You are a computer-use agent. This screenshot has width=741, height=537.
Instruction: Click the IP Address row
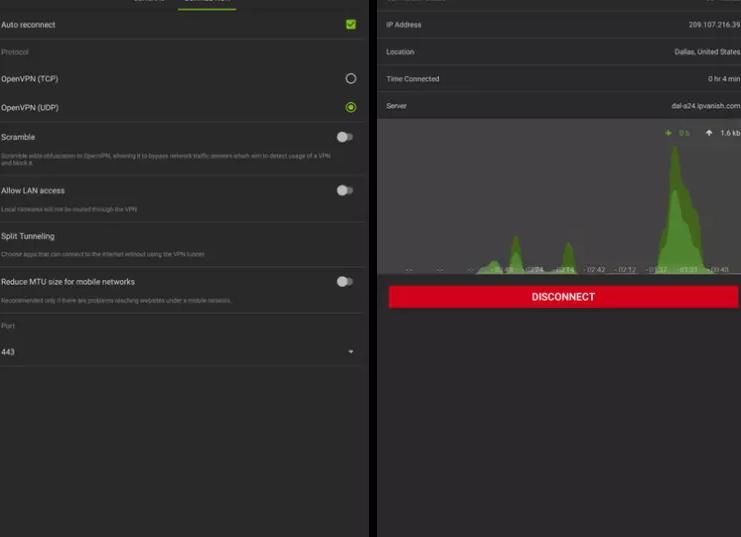(x=560, y=25)
